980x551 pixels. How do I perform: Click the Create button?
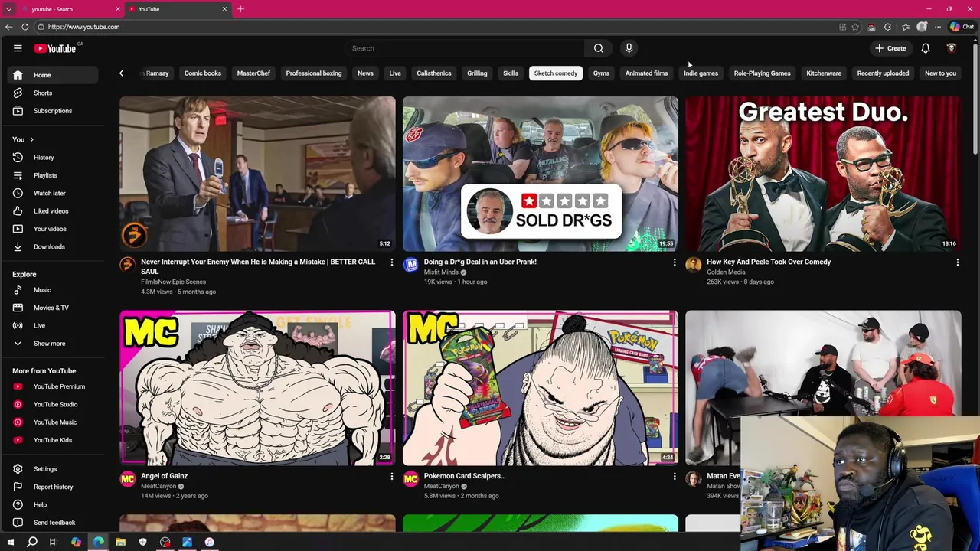tap(890, 48)
